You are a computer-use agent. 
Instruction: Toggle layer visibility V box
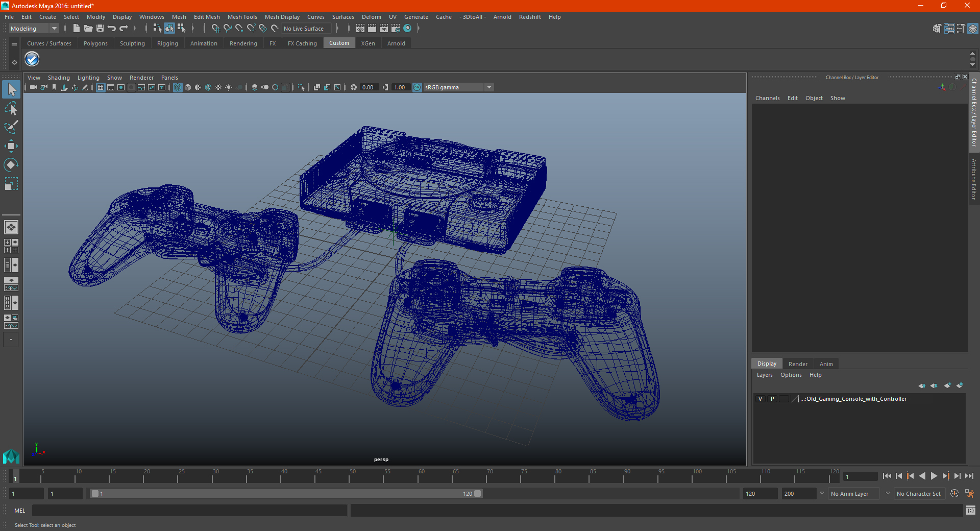(761, 399)
